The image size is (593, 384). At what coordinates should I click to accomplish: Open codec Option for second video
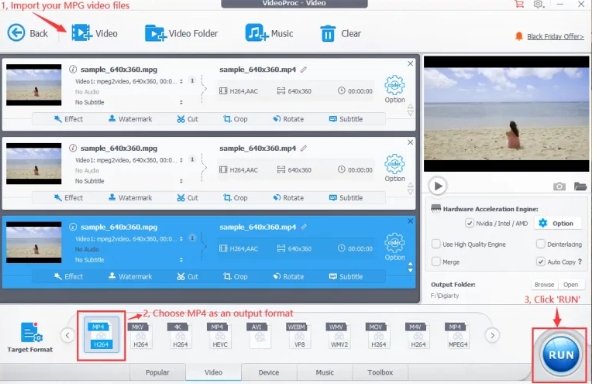394,168
